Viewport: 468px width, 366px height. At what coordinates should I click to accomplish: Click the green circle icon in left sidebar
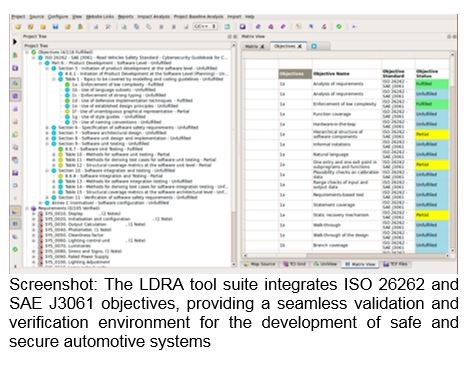[x=15, y=249]
